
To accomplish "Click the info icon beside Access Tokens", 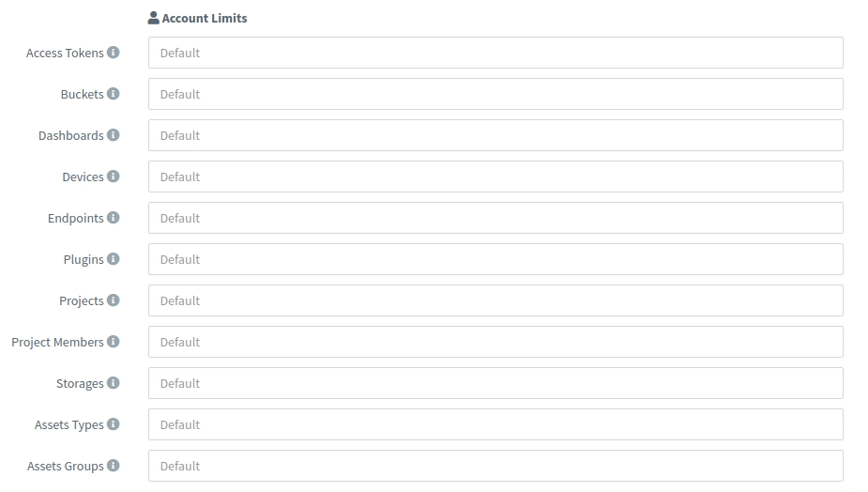I will click(x=114, y=53).
